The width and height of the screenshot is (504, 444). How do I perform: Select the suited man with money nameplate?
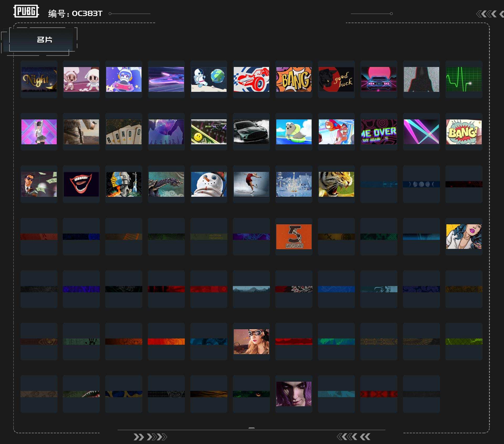click(x=39, y=184)
